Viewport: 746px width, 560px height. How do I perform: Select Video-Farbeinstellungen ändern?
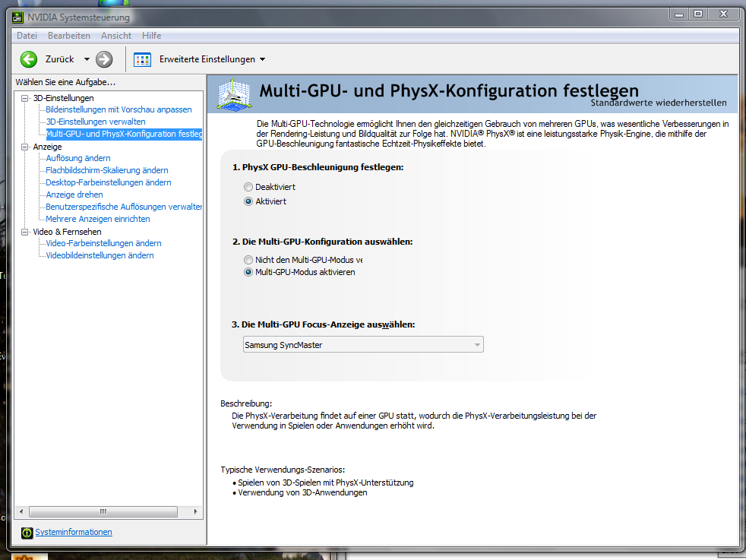coord(103,243)
